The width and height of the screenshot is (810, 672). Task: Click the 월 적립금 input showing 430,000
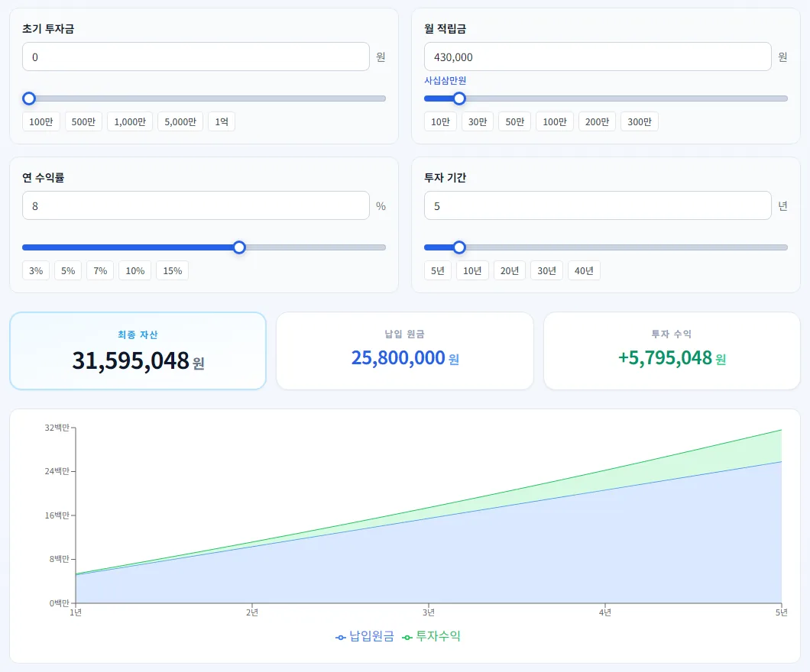pyautogui.click(x=598, y=57)
